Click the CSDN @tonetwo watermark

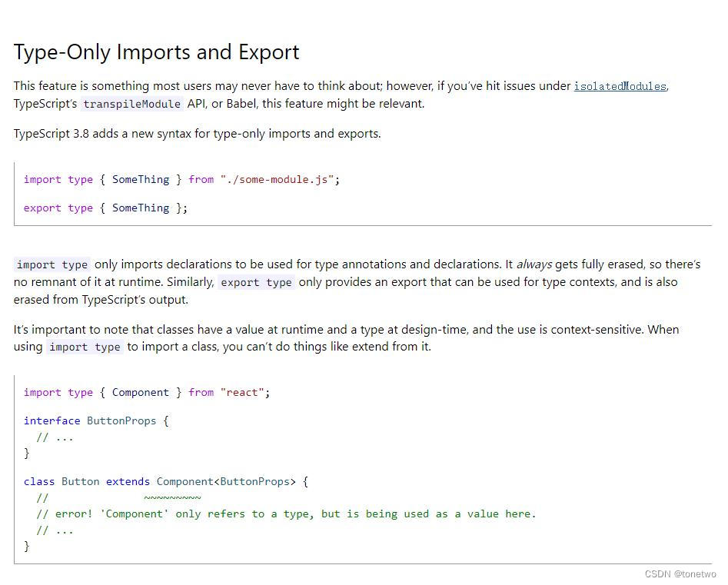point(680,573)
